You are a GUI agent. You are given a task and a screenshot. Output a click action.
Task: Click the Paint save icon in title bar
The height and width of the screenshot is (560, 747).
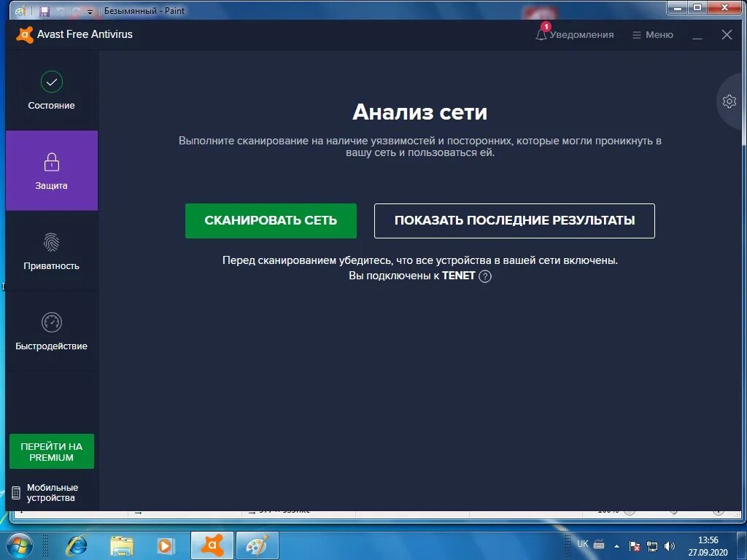(x=44, y=11)
